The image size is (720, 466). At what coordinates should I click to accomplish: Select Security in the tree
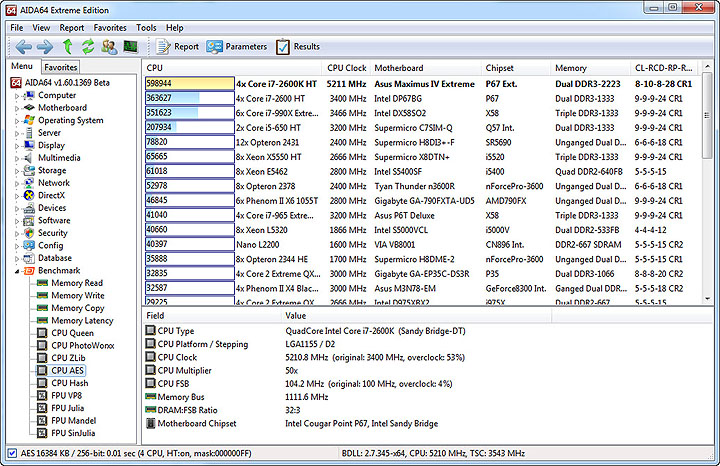52,233
